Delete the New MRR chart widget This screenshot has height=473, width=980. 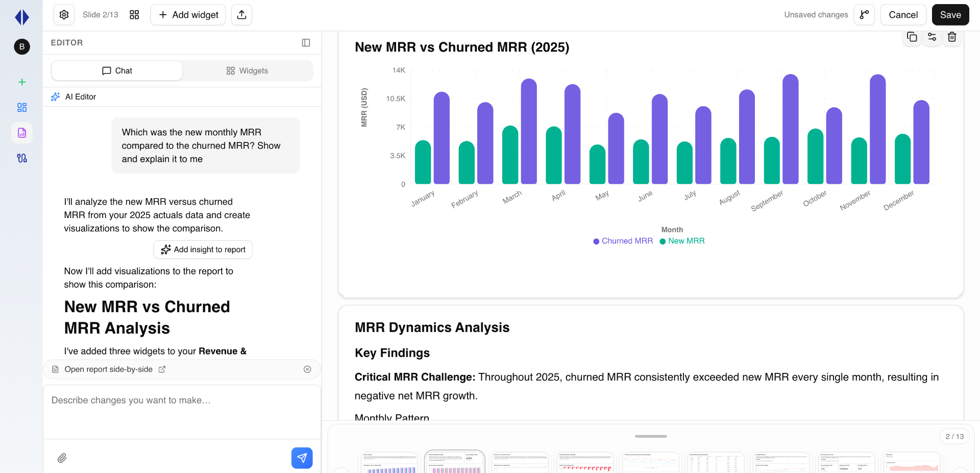tap(951, 37)
